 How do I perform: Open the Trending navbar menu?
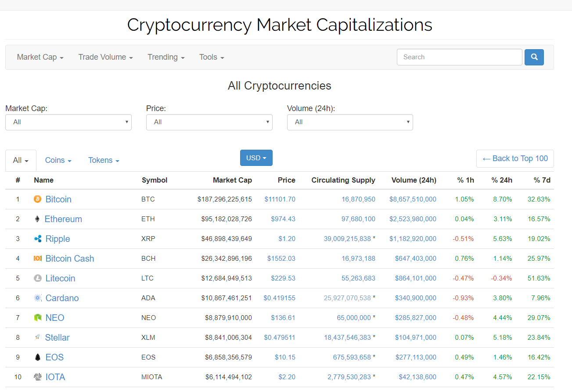(x=166, y=57)
